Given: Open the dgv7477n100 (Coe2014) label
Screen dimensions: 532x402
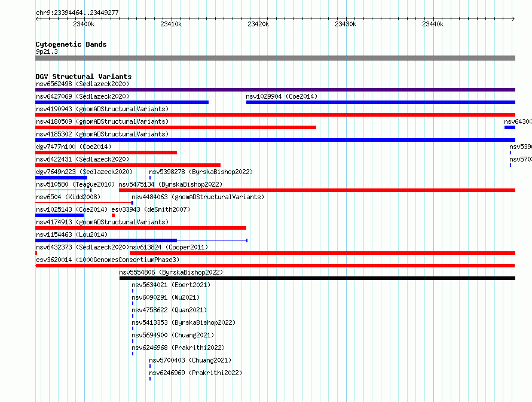Looking at the screenshot, I should pos(74,147).
